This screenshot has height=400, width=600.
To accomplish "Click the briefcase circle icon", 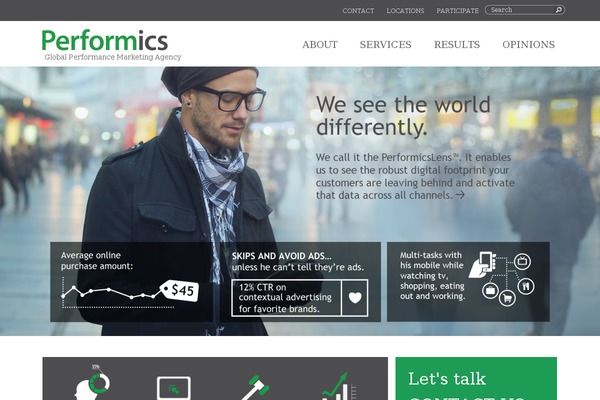I will (490, 291).
